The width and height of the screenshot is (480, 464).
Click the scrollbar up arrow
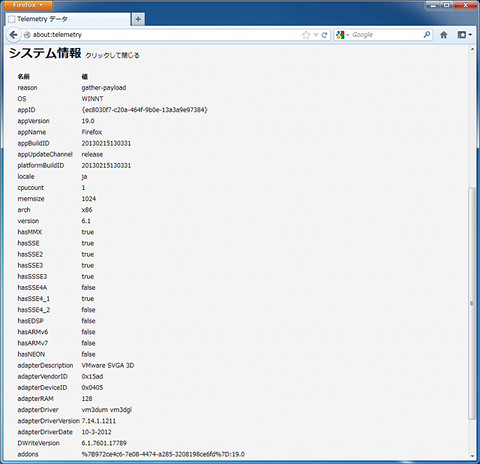(x=472, y=49)
